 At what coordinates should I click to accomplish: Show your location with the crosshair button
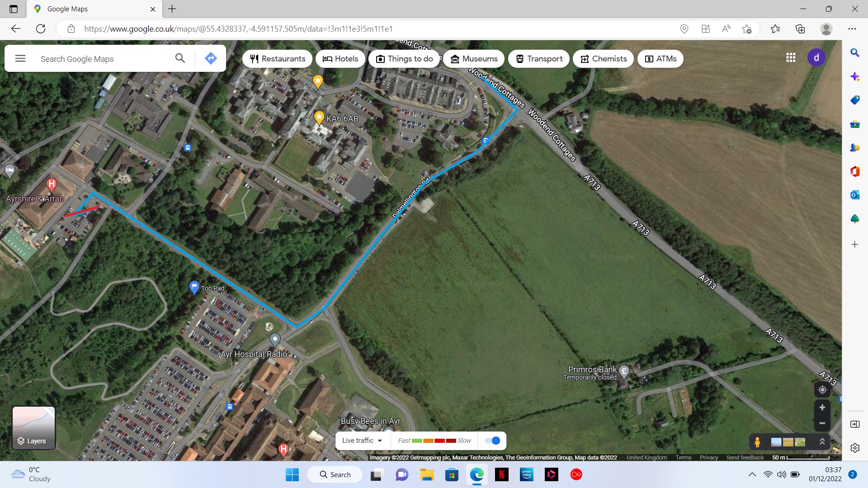[822, 390]
